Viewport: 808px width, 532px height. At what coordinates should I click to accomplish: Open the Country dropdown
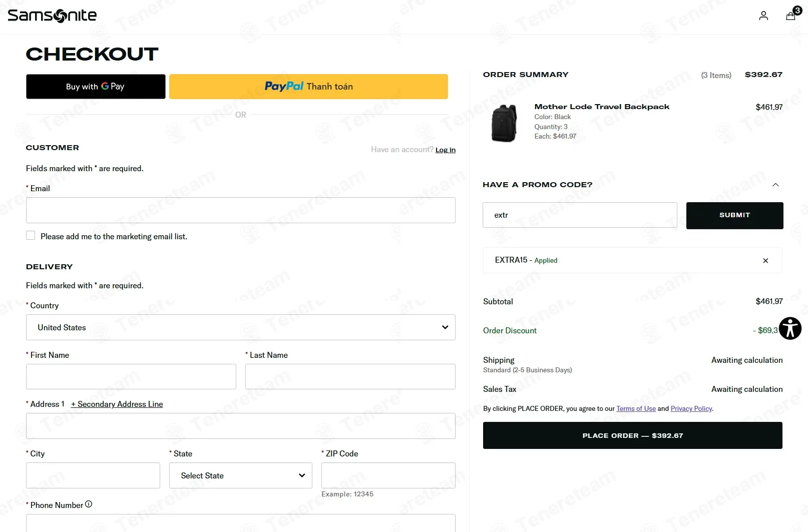click(241, 327)
